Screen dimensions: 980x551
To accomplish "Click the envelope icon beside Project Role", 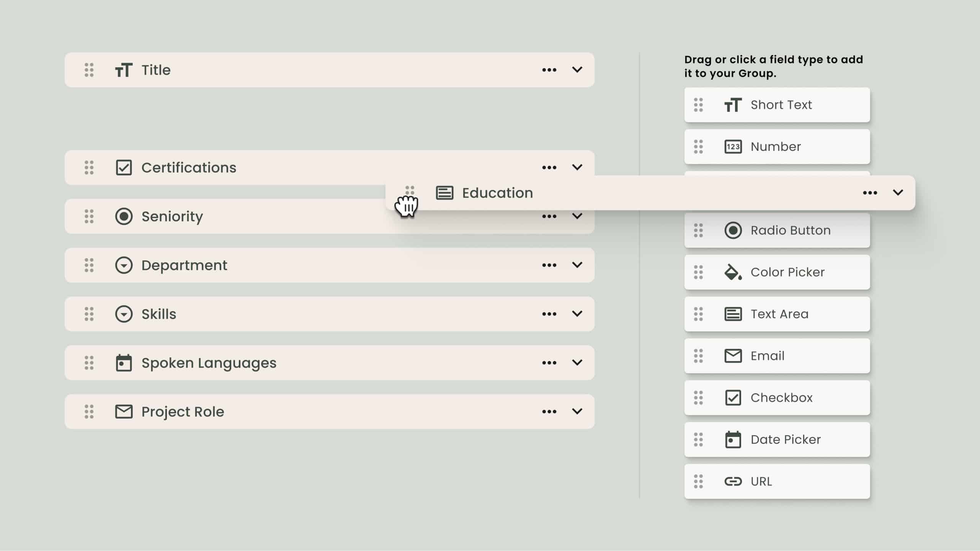I will pos(124,412).
